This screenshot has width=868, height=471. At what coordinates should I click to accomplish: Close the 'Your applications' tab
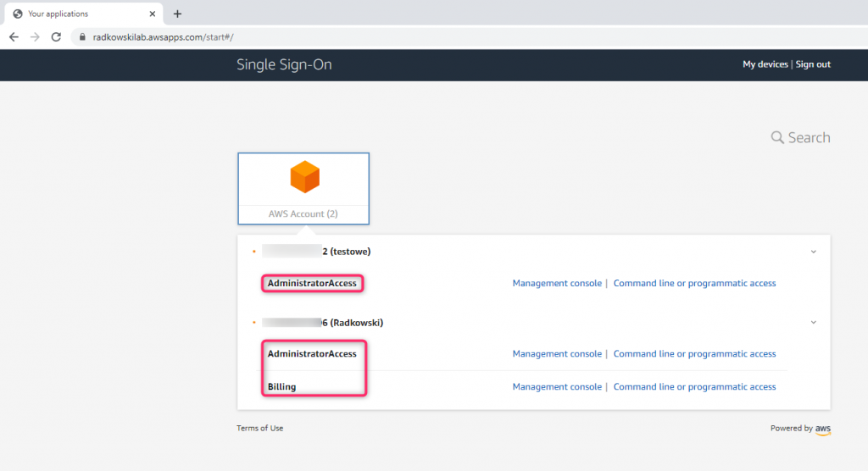153,14
